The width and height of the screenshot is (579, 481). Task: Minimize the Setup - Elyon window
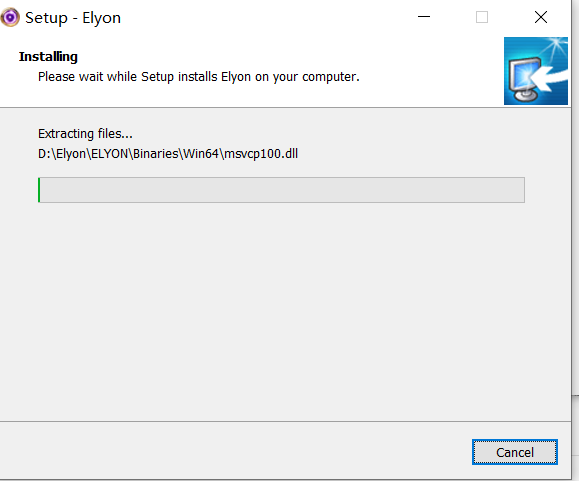424,17
